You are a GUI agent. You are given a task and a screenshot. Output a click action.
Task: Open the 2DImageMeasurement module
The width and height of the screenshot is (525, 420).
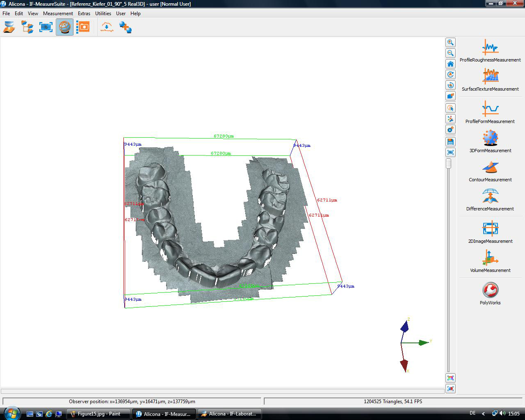point(490,229)
